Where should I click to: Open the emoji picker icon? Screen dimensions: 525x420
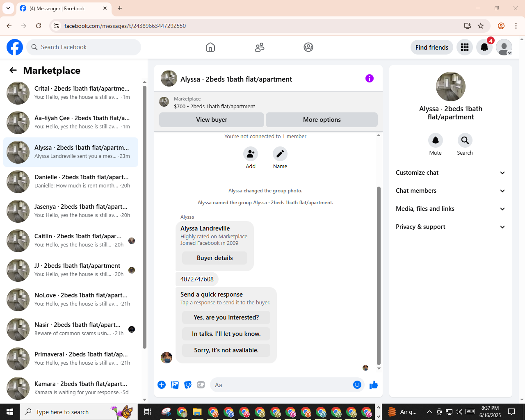coord(357,385)
